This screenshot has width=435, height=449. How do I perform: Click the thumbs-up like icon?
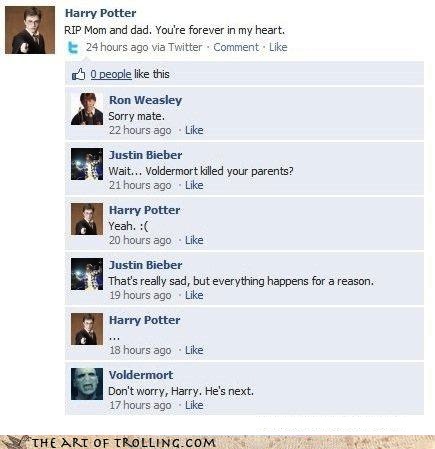pyautogui.click(x=78, y=74)
